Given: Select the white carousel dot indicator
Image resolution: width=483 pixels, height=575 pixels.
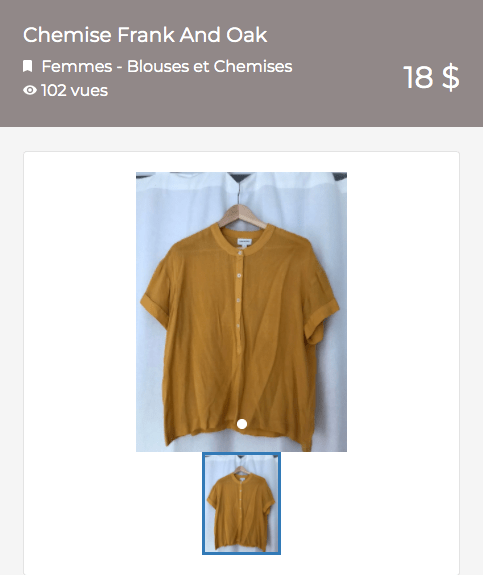Looking at the screenshot, I should [x=242, y=424].
